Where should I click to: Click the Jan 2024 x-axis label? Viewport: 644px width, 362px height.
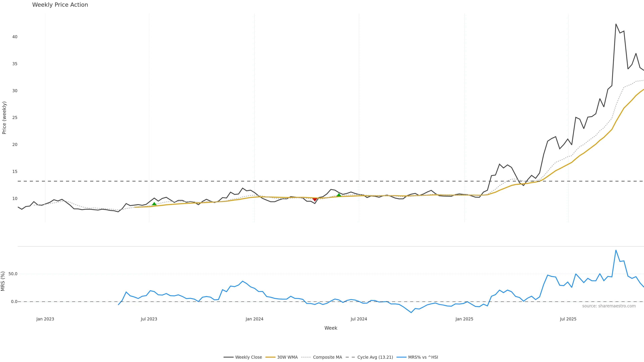254,319
